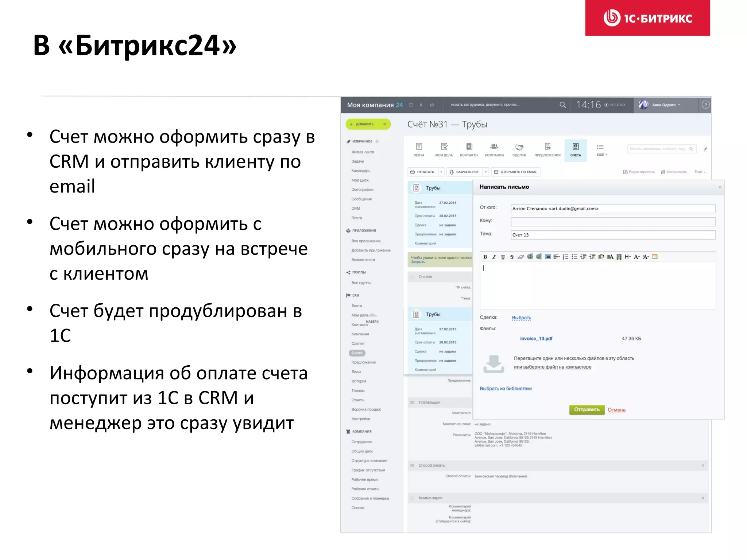Expand the Ещё menu in CRM tabs
Viewport: 747px width, 560px height.
coord(601,150)
